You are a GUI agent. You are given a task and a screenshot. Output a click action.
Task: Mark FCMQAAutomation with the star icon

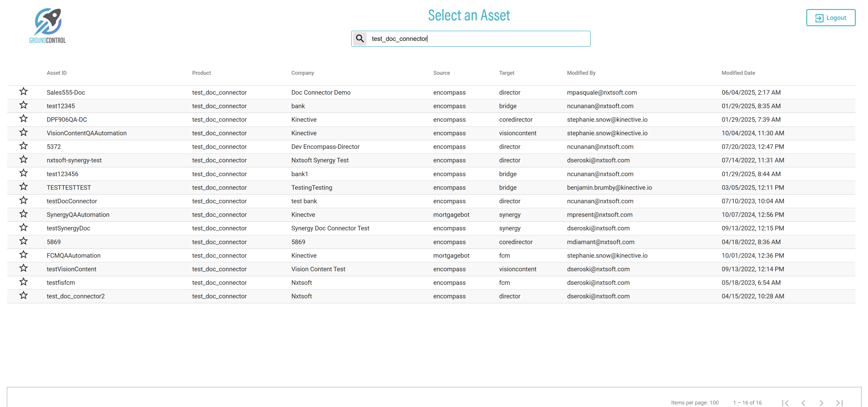pos(23,255)
